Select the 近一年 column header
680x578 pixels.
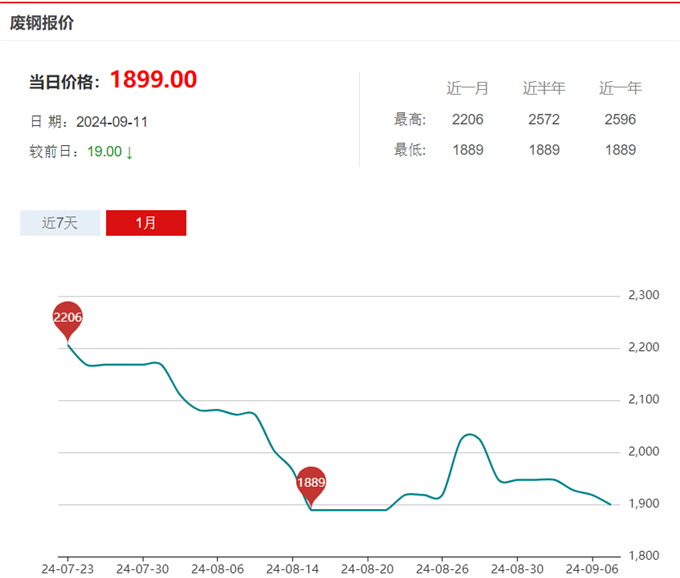point(620,89)
